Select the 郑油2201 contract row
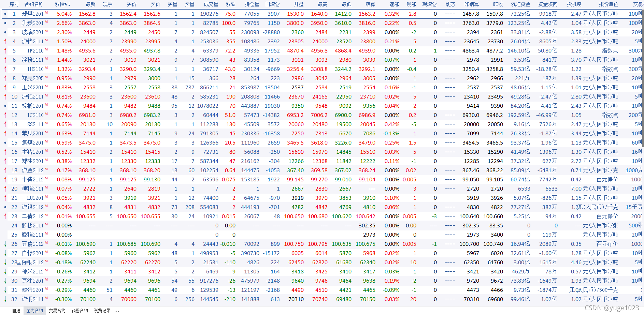This screenshot has height=315, width=644. point(322,161)
